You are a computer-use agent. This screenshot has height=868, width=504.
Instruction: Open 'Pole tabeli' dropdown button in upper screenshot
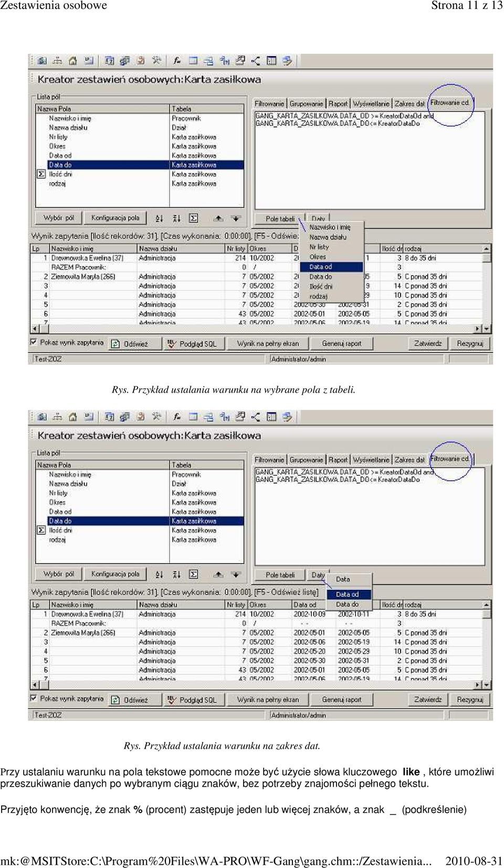click(280, 219)
